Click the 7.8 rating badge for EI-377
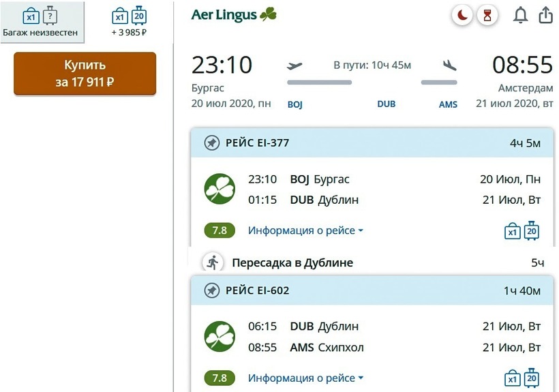 coord(220,230)
